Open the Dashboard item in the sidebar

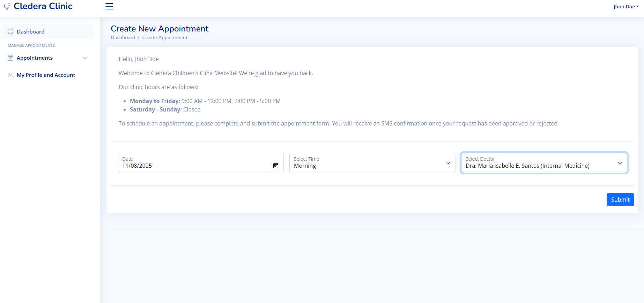pos(31,31)
